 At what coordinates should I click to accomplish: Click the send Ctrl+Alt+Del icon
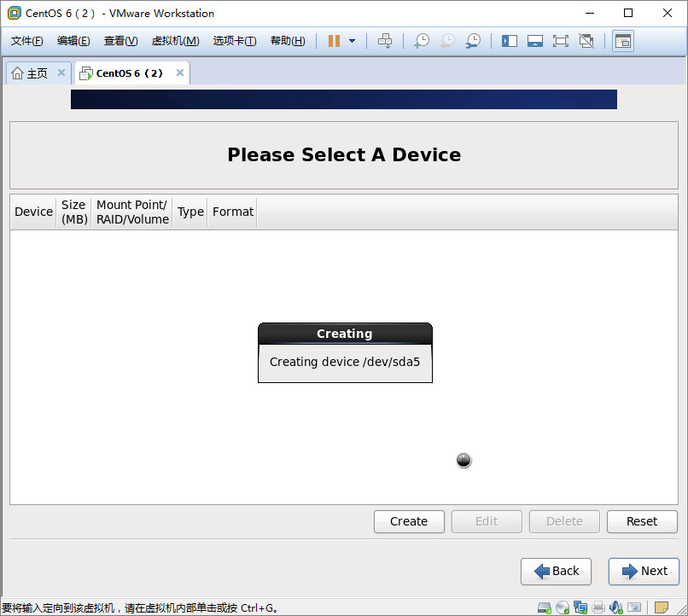[x=385, y=41]
